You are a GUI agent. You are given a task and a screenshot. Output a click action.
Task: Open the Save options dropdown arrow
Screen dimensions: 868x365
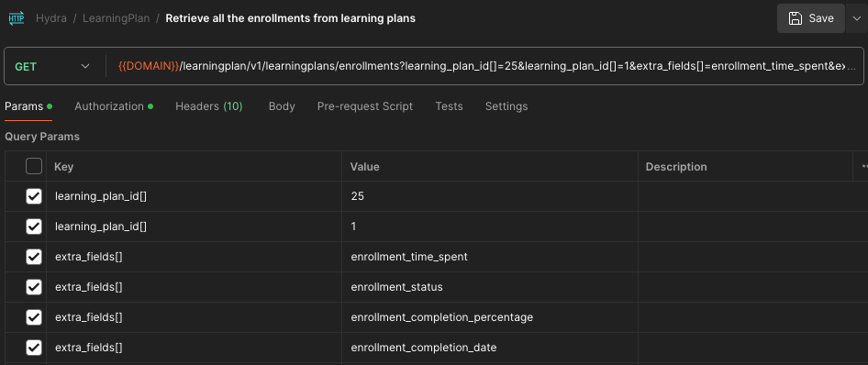coord(856,18)
